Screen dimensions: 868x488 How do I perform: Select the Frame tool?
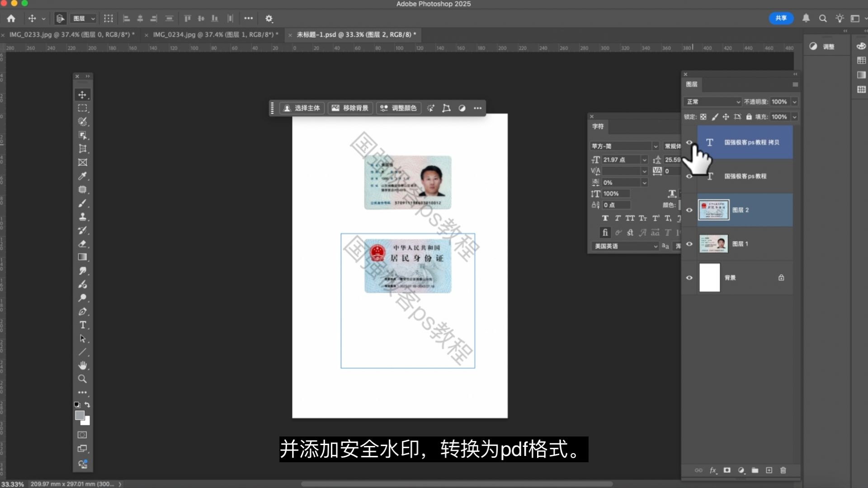point(82,162)
